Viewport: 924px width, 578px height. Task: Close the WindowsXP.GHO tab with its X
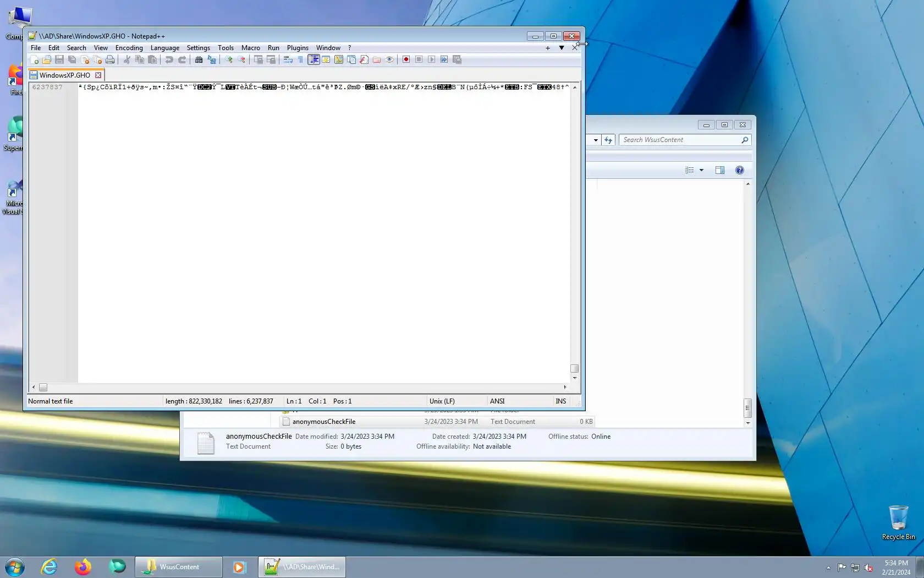(98, 75)
